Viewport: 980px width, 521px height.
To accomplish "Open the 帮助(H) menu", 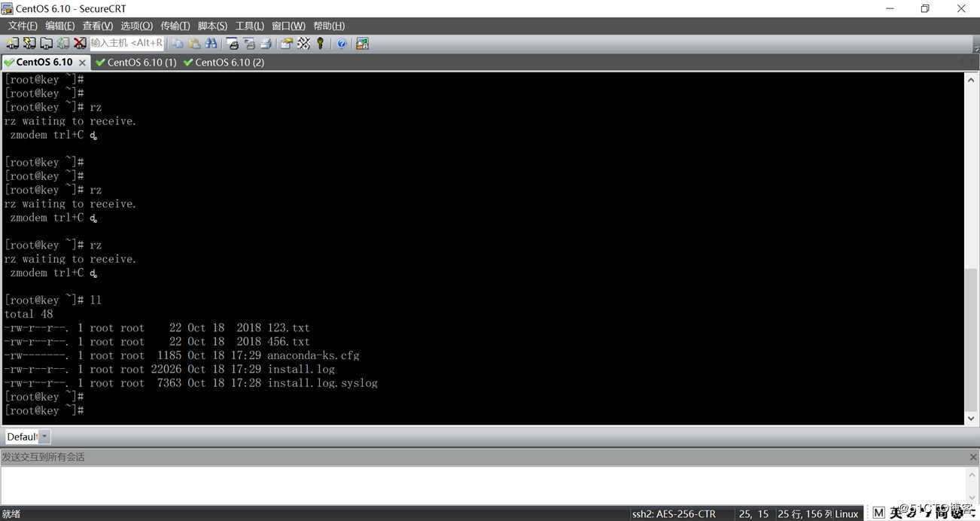I will (x=329, y=26).
